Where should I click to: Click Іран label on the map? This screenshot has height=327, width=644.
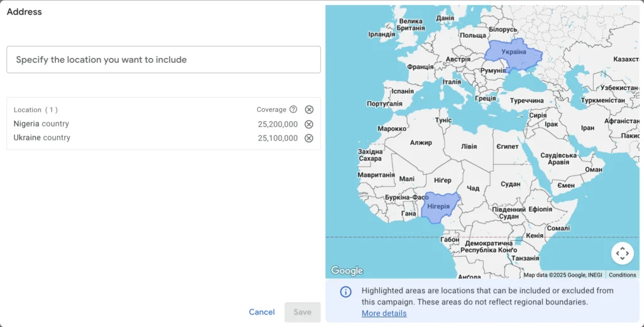pos(587,128)
